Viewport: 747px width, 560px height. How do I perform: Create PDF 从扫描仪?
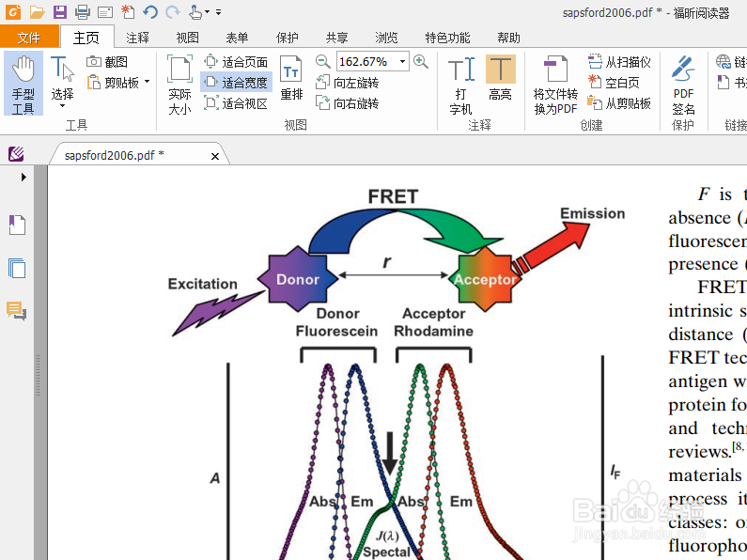[x=619, y=61]
